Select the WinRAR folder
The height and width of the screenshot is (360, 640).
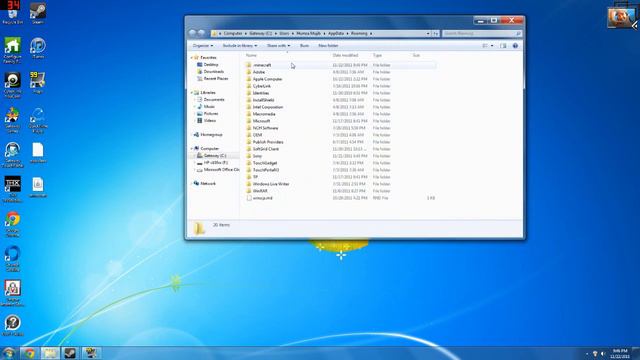pyautogui.click(x=260, y=191)
